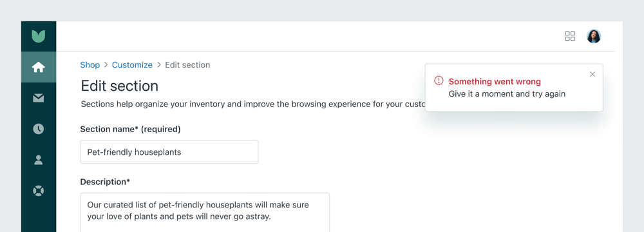Open the Home sidebar icon
Screen dimensions: 644x232
pyautogui.click(x=39, y=67)
